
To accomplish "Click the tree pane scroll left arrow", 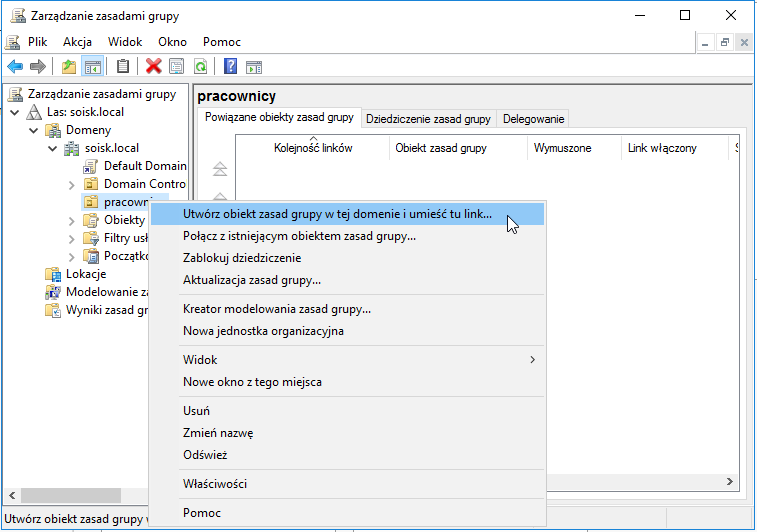I will [x=12, y=495].
